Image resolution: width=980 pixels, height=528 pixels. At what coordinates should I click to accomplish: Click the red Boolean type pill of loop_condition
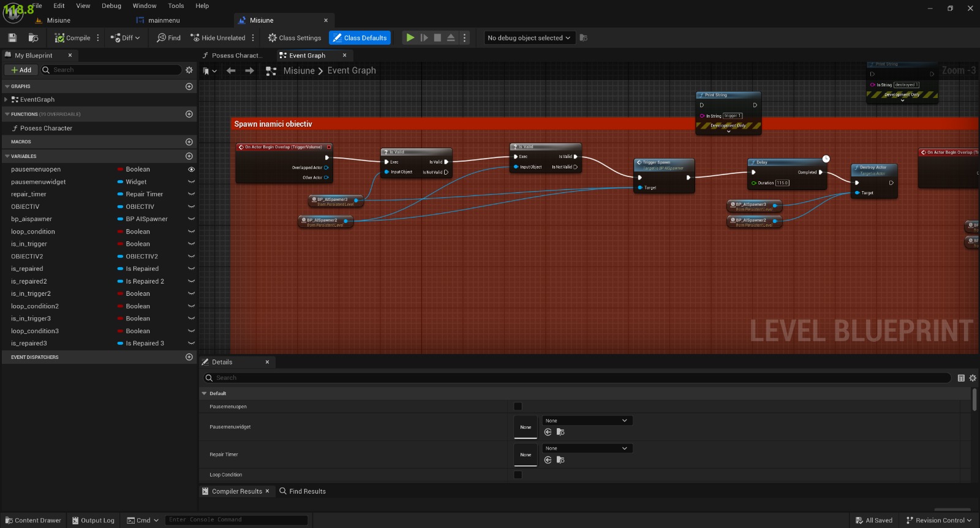click(121, 232)
